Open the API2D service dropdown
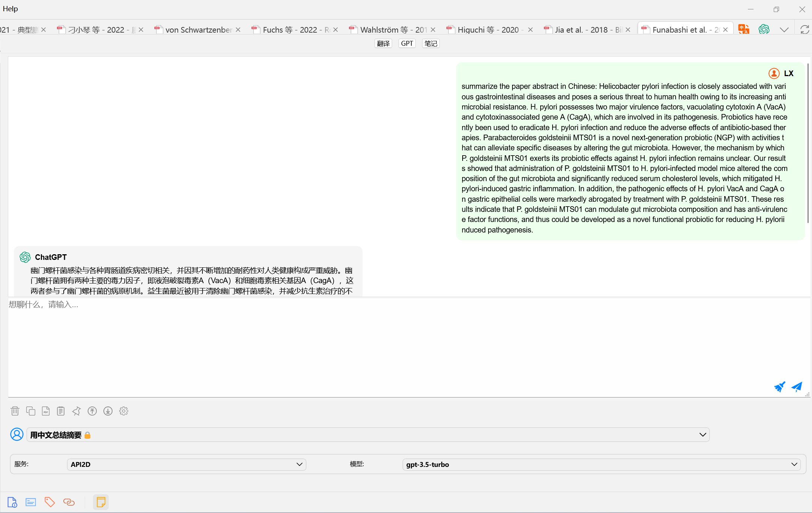 pyautogui.click(x=187, y=464)
